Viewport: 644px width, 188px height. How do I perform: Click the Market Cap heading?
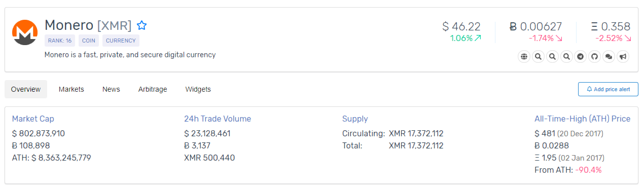33,119
